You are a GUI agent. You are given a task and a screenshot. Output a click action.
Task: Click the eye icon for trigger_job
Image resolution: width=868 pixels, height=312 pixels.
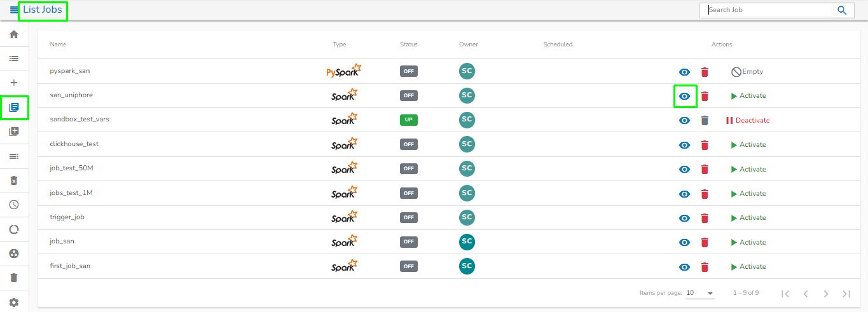point(685,218)
